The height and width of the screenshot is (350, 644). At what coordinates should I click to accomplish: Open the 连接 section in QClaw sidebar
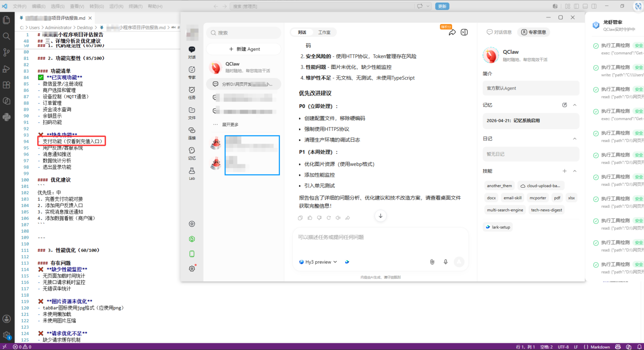[192, 133]
